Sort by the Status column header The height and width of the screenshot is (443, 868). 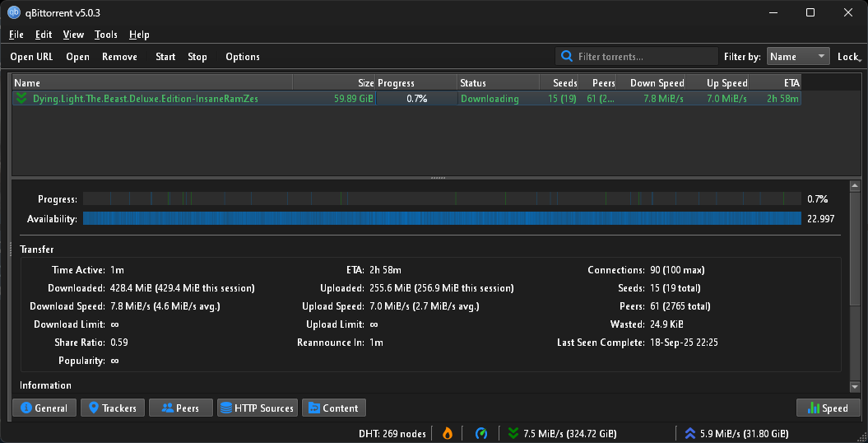[x=499, y=83]
